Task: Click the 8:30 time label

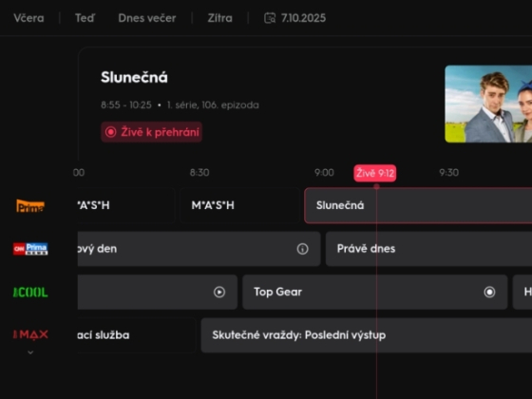Action: coord(199,173)
